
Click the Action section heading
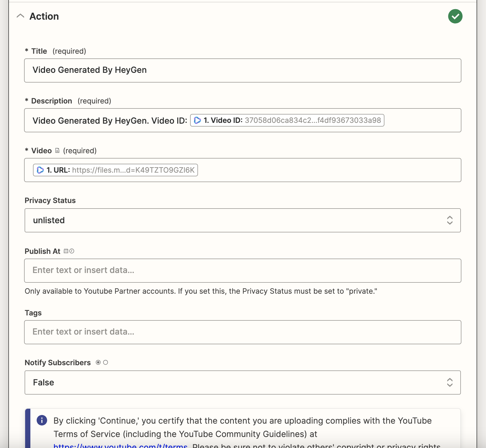click(x=44, y=16)
